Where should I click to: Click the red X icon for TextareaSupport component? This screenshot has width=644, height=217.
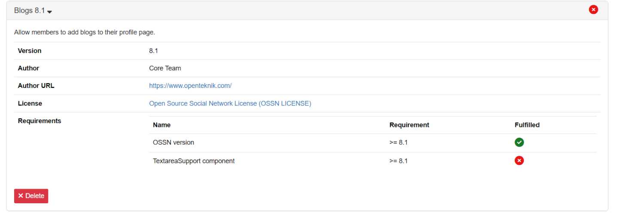tap(519, 161)
